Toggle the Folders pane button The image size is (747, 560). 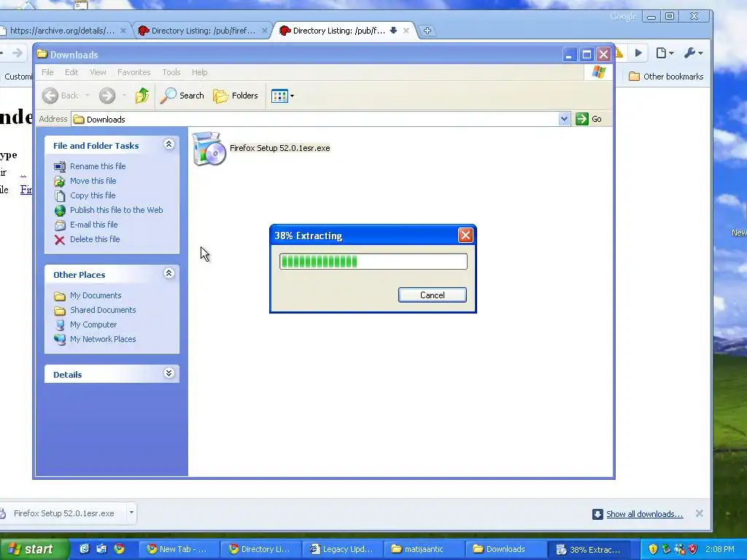click(x=236, y=96)
